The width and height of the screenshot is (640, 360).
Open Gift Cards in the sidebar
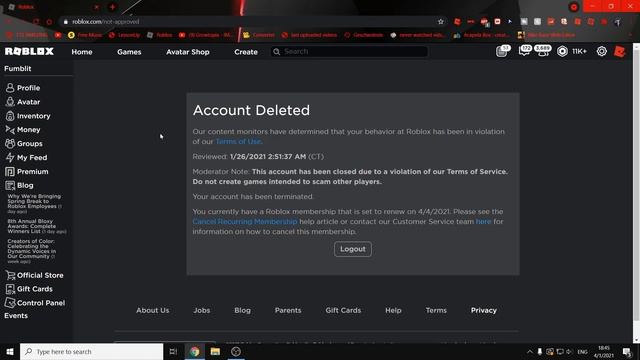tap(29, 289)
